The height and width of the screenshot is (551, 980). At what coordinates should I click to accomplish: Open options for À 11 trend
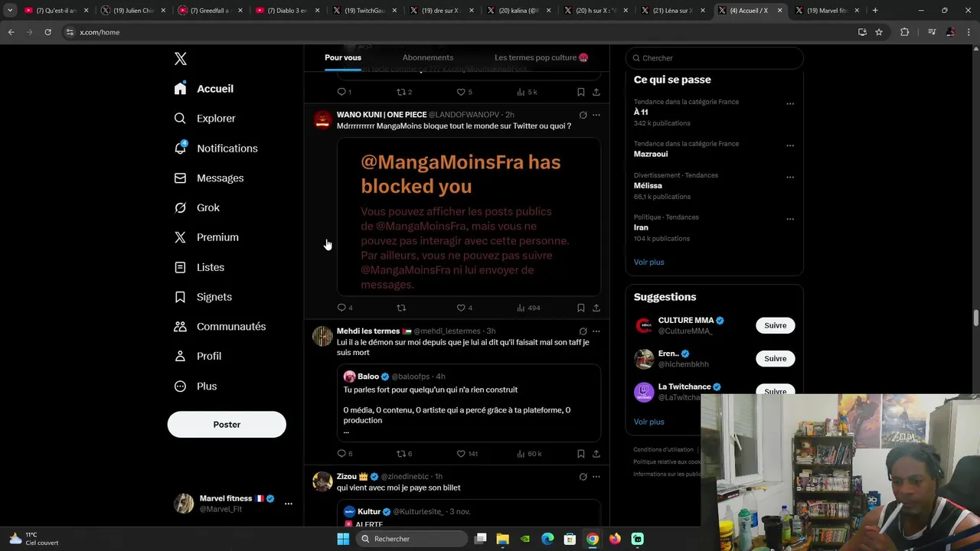[790, 103]
